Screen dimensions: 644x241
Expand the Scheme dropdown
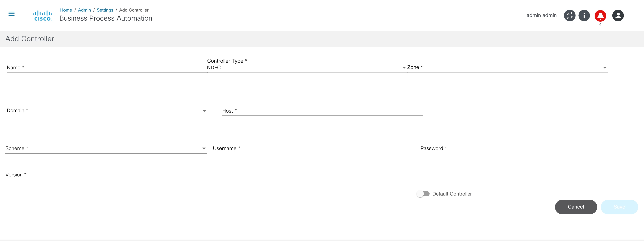coord(106,148)
